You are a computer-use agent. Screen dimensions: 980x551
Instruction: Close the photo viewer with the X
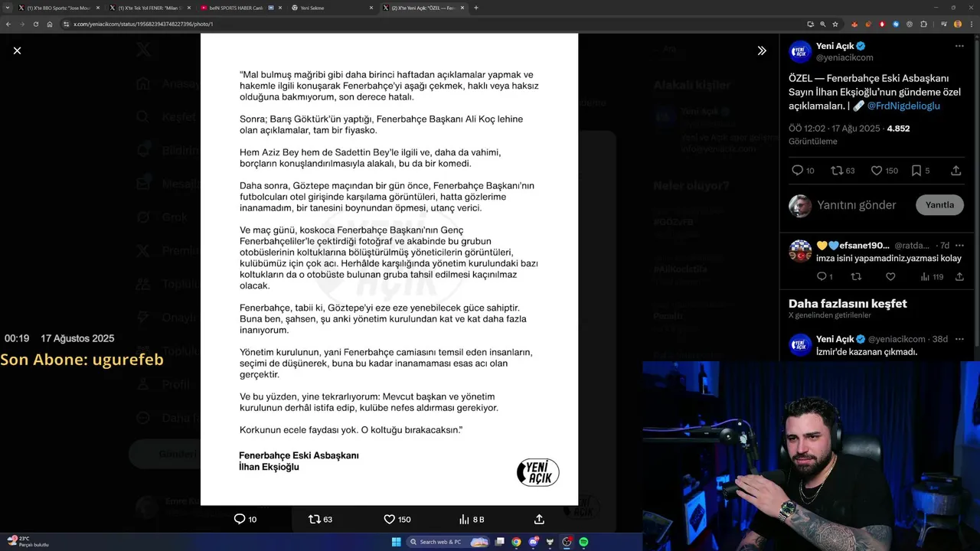click(x=17, y=51)
